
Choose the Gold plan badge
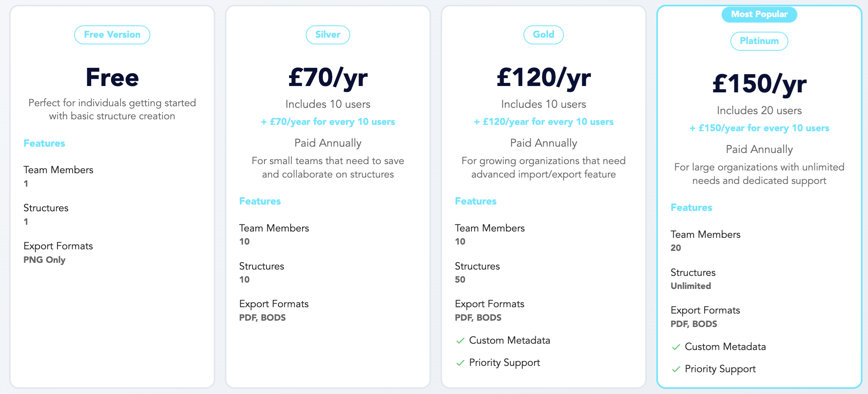click(x=543, y=35)
